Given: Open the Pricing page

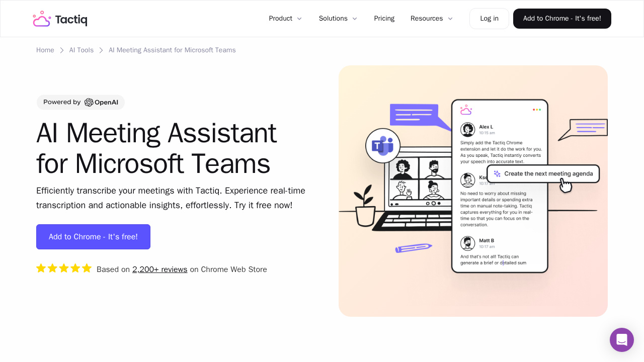Looking at the screenshot, I should coord(384,19).
